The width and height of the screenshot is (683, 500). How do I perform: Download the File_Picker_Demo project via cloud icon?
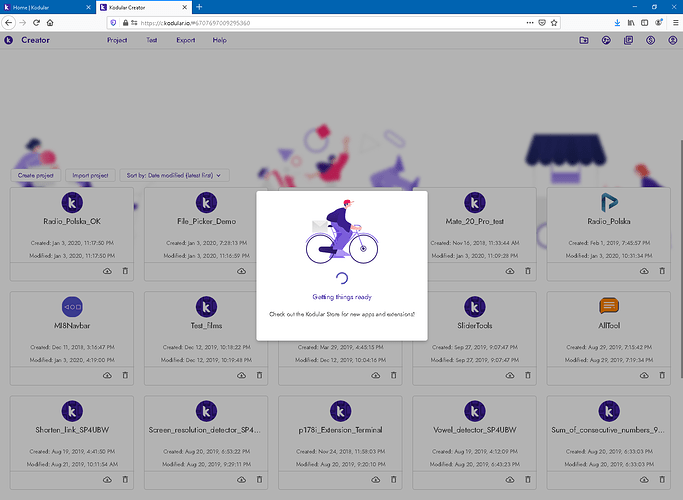point(241,271)
